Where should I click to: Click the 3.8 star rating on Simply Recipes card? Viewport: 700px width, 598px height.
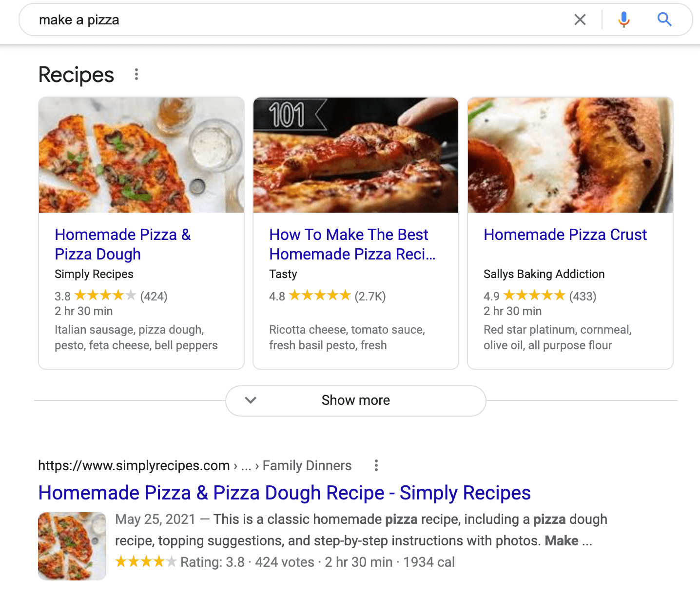[105, 296]
